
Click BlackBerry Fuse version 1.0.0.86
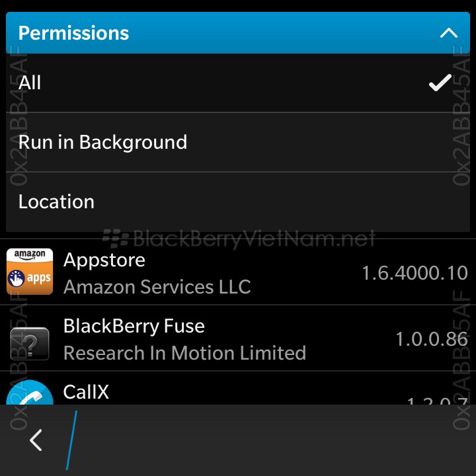[x=432, y=339]
